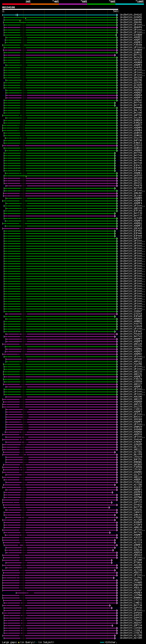The image size is (146, 644).
Task: Select the UniRef100_A8PU11 label
Action: [x=131, y=361]
